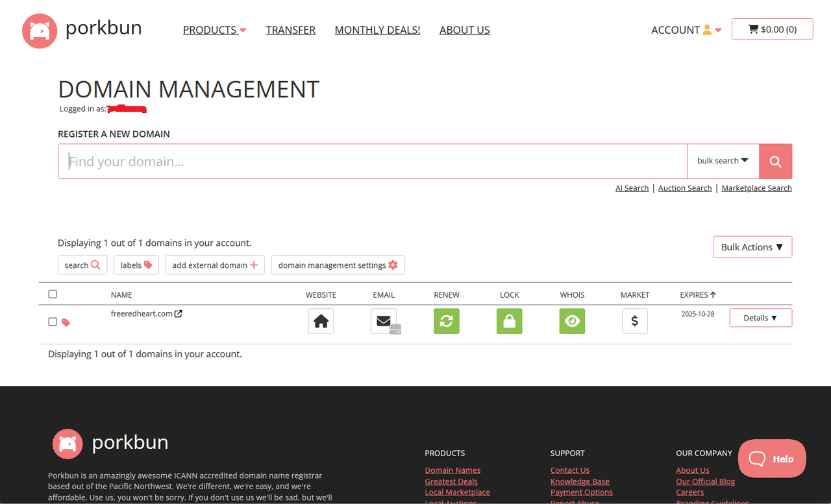
Task: Open the Marketplace Search link
Action: click(756, 188)
